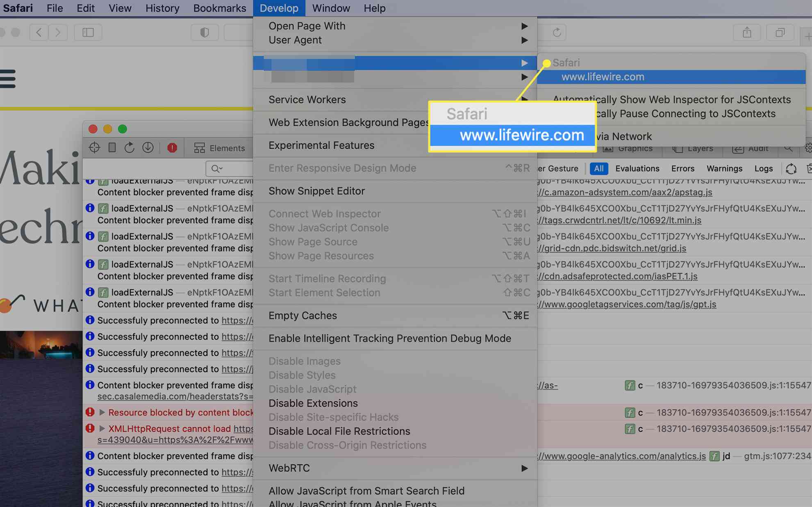Click the red error icon beside Resource blocked

coord(90,412)
